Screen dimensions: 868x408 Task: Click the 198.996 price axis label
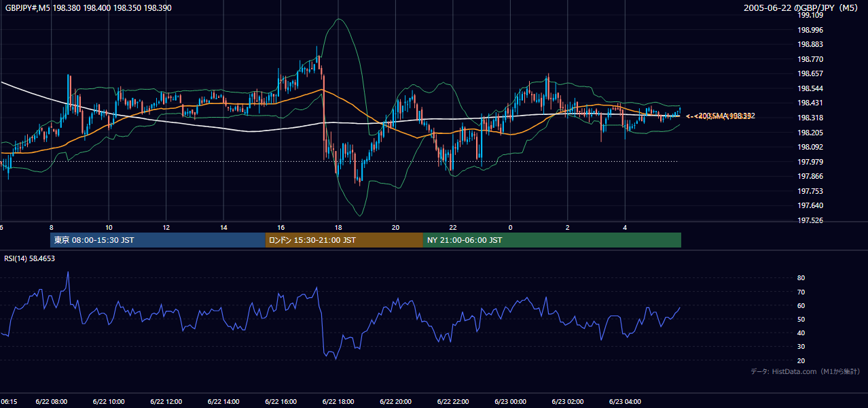coord(810,30)
